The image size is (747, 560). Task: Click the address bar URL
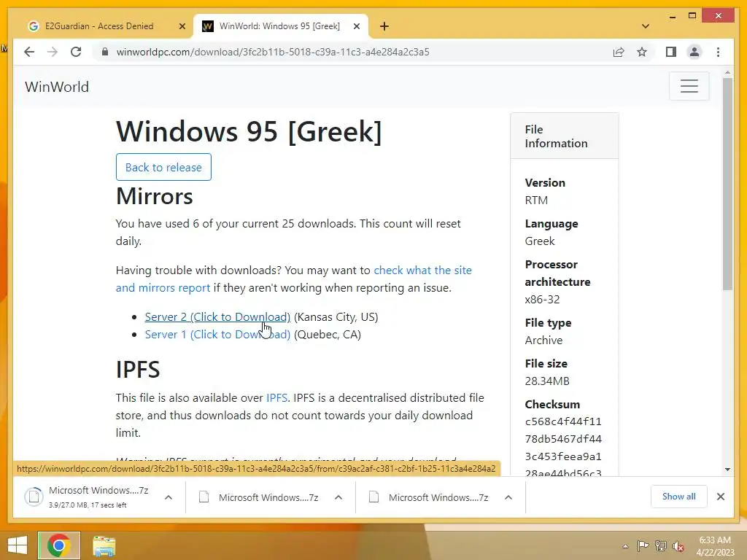tap(273, 52)
